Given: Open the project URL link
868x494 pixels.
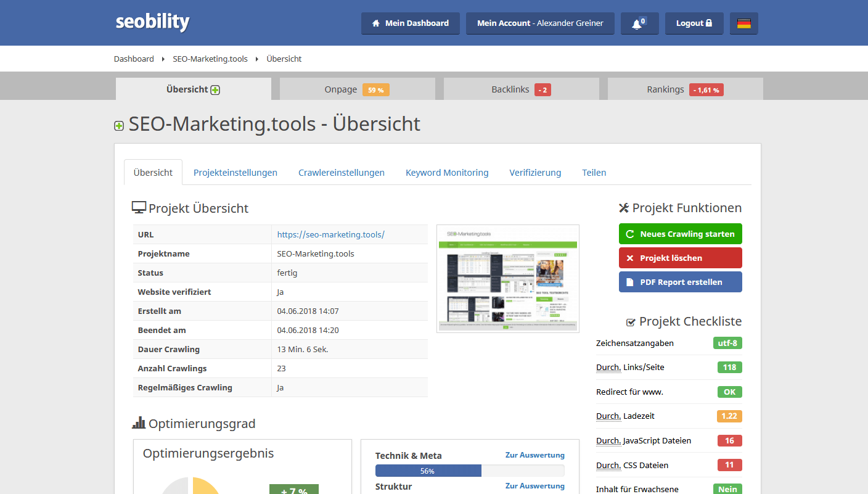Looking at the screenshot, I should (330, 234).
